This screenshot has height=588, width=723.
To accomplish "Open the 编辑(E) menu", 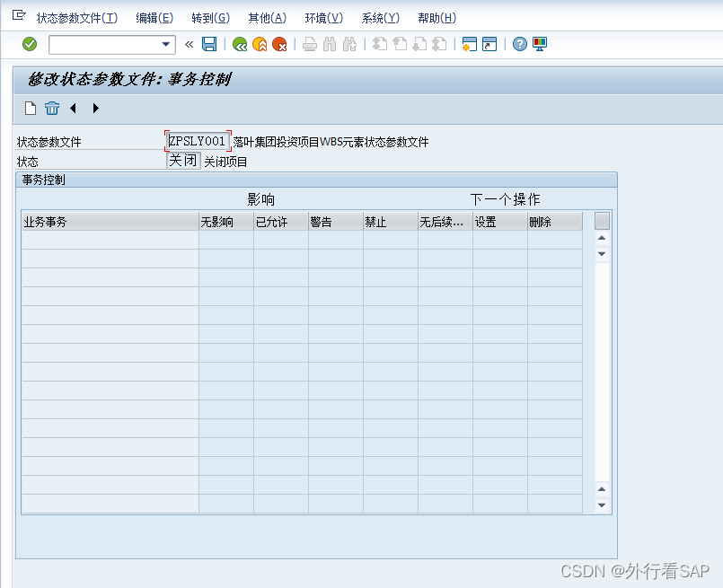I will 154,18.
